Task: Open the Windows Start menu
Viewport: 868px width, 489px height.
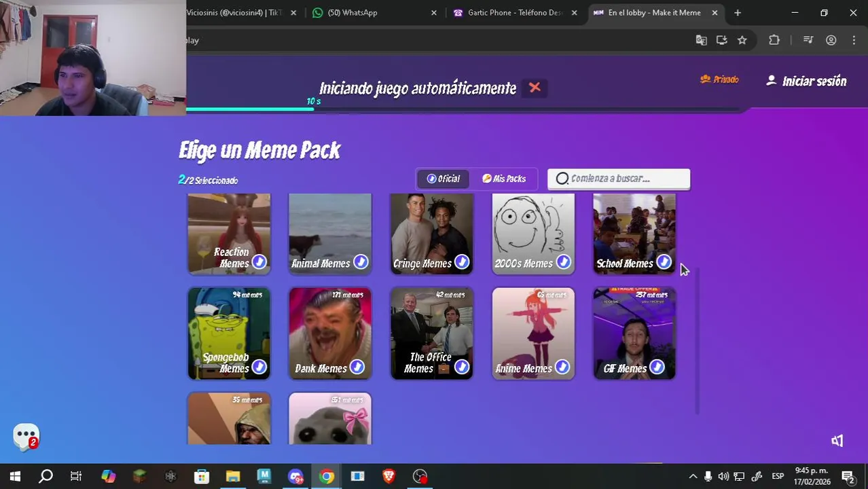Action: point(15,476)
